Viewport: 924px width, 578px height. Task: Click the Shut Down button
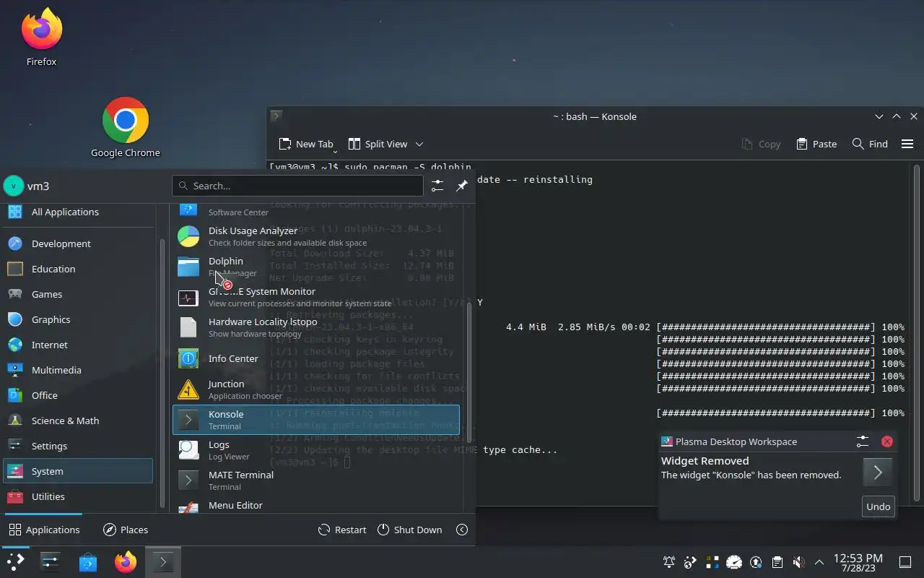click(409, 530)
